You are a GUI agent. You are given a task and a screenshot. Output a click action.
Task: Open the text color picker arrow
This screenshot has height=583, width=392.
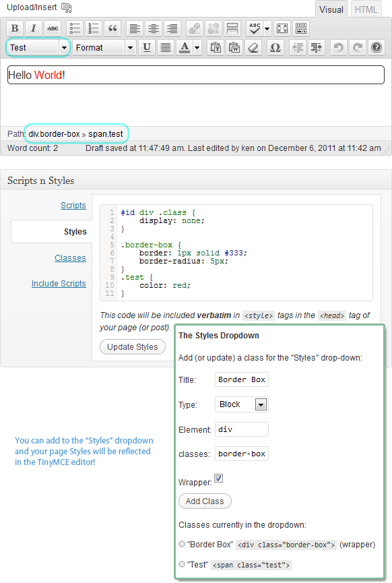tap(197, 48)
